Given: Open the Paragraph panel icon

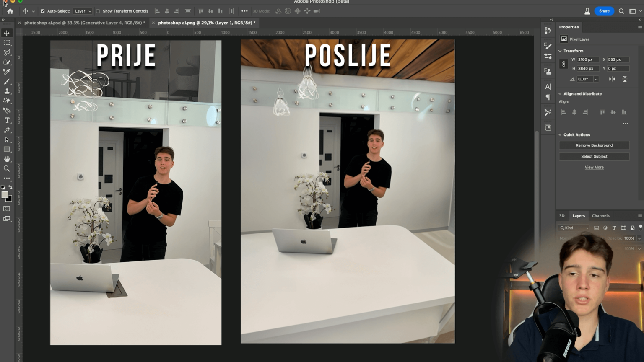Looking at the screenshot, I should (x=548, y=97).
